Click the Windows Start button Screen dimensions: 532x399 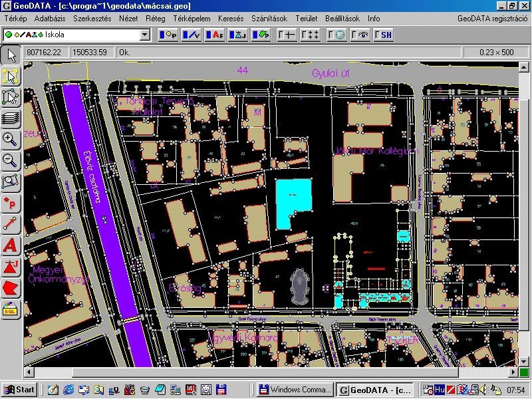[19, 390]
